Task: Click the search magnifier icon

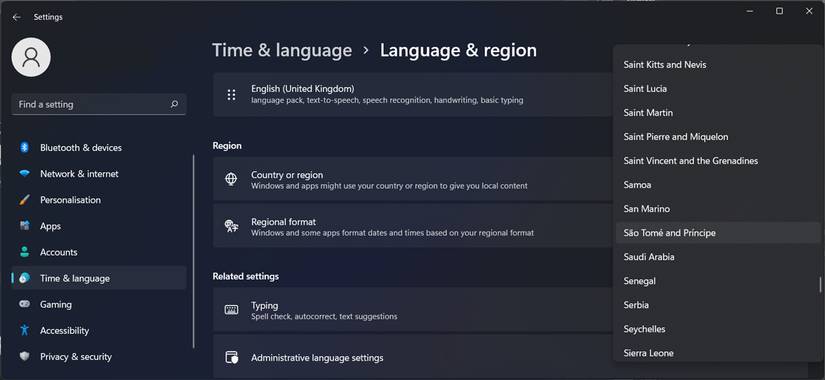Action: pos(174,104)
